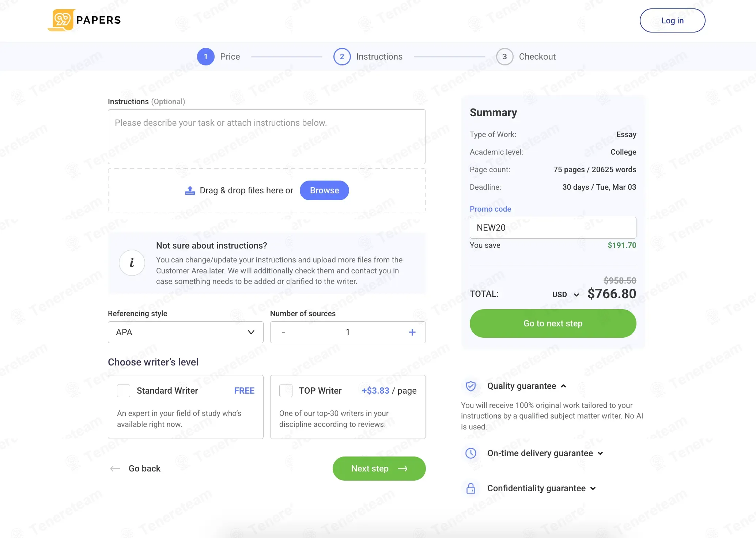Click the 'Essay' type of work value

tap(626, 134)
